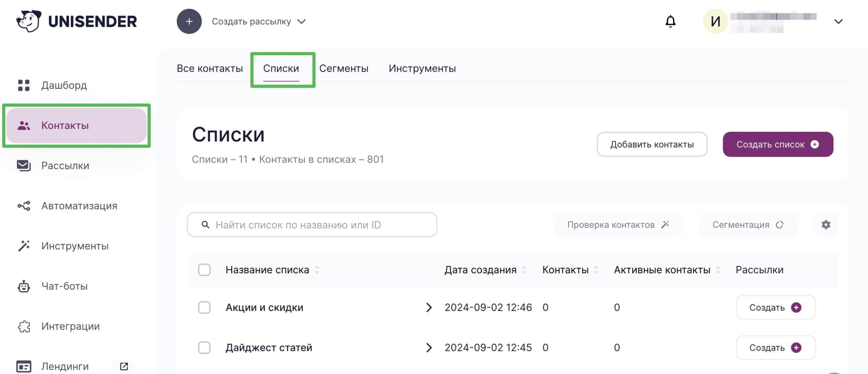Click Создать in the Дайджест статей row
Viewport: 868px width, 374px height.
(x=776, y=348)
